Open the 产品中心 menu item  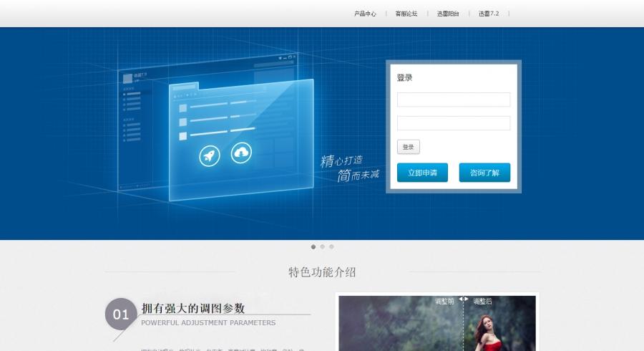coord(365,14)
